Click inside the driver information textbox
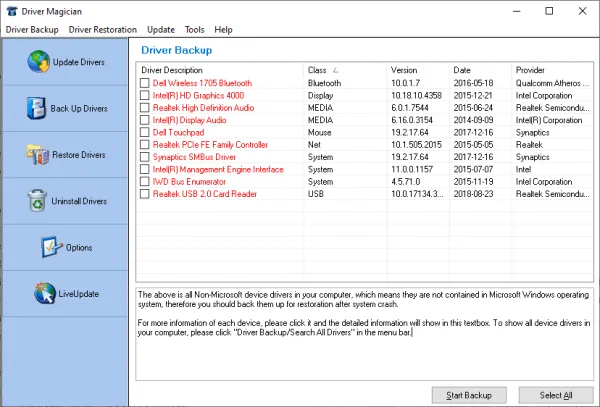600x407 pixels. pos(364,334)
